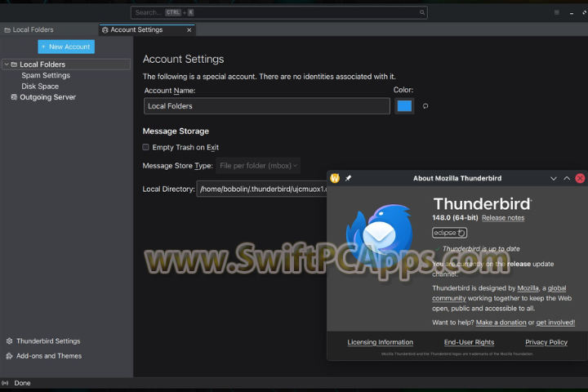588x392 pixels.
Task: Click the search box at top
Action: [x=279, y=12]
